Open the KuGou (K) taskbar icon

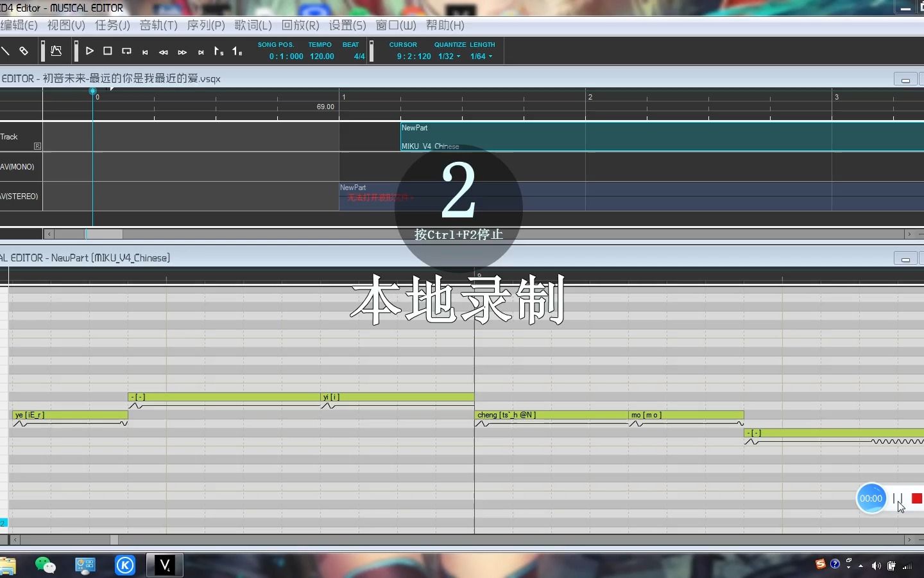[x=125, y=565]
